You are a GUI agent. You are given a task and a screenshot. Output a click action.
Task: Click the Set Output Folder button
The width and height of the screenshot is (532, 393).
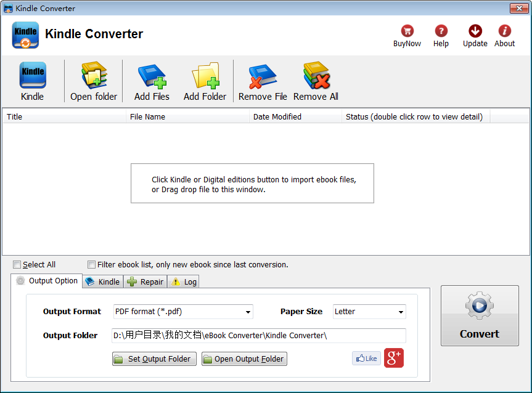(x=154, y=359)
